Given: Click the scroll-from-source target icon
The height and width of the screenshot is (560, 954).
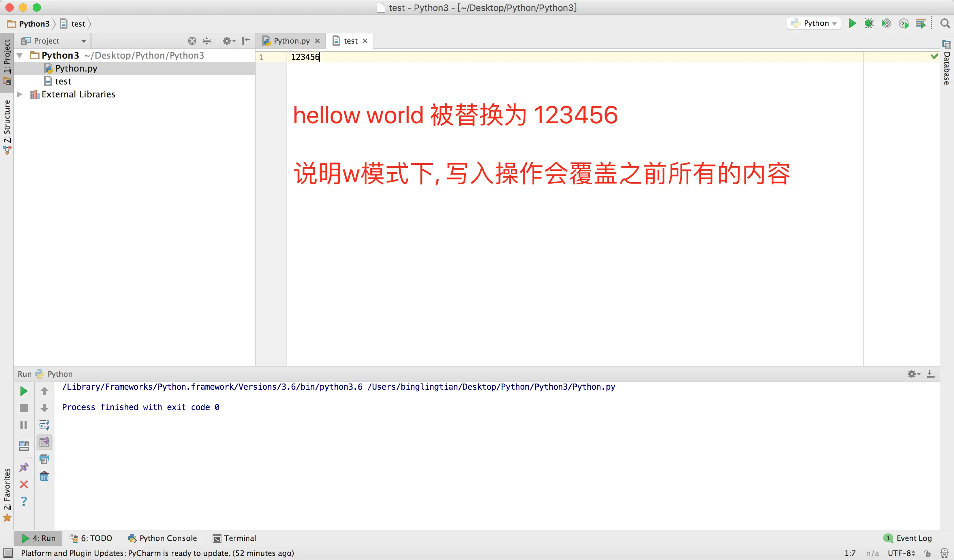Looking at the screenshot, I should click(x=192, y=41).
